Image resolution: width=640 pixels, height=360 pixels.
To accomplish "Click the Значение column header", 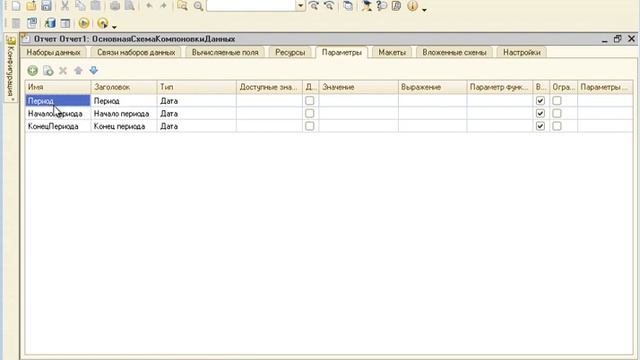I will tap(359, 87).
